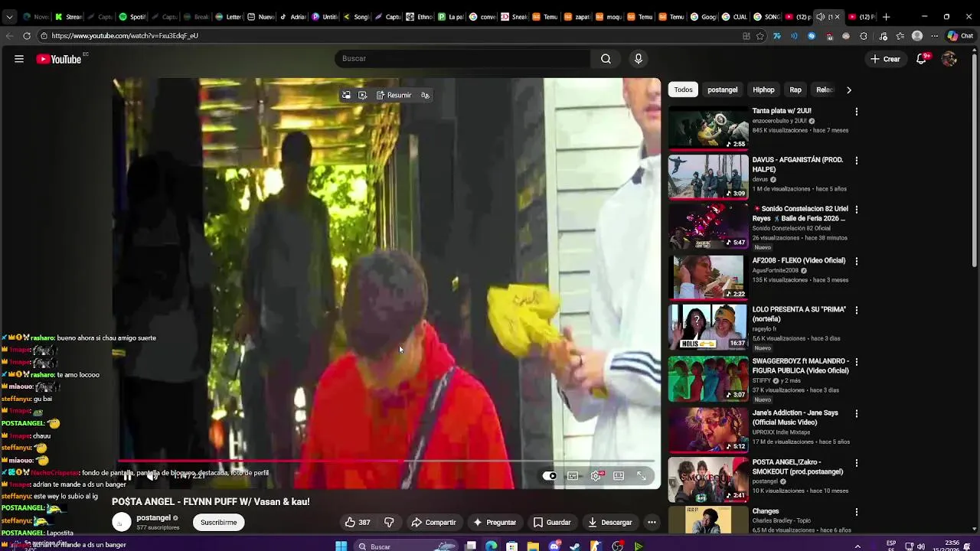Open the account avatar menu
The image size is (980, 551).
pyautogui.click(x=949, y=59)
